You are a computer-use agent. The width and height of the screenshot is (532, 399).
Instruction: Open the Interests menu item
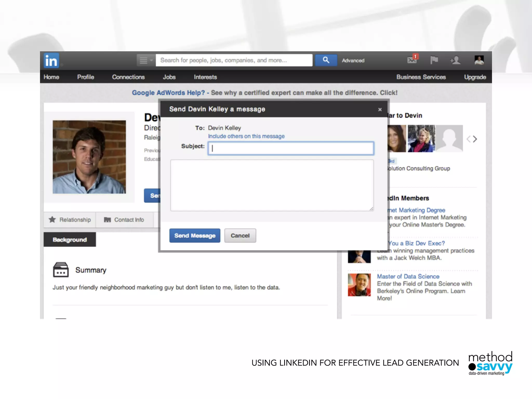pos(205,77)
